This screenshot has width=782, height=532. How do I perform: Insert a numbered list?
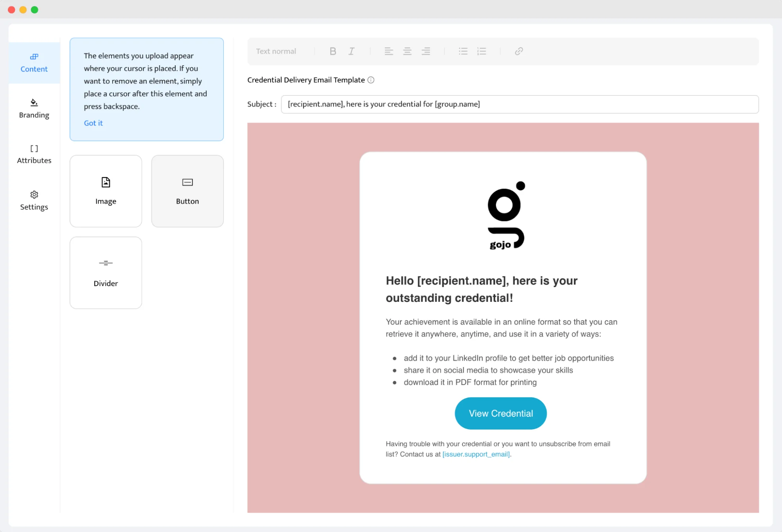click(482, 51)
